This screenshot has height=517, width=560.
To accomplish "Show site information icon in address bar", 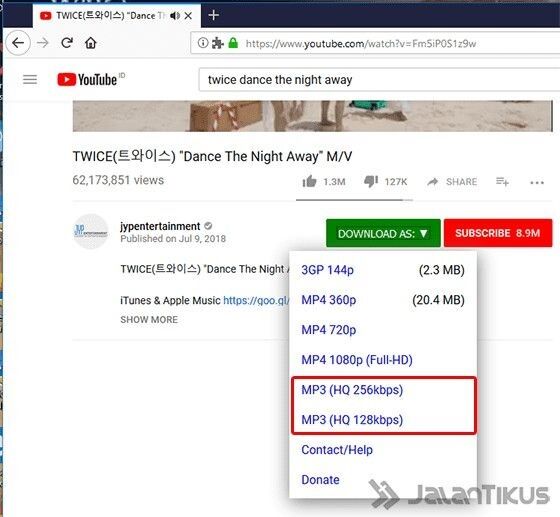I will pyautogui.click(x=202, y=43).
